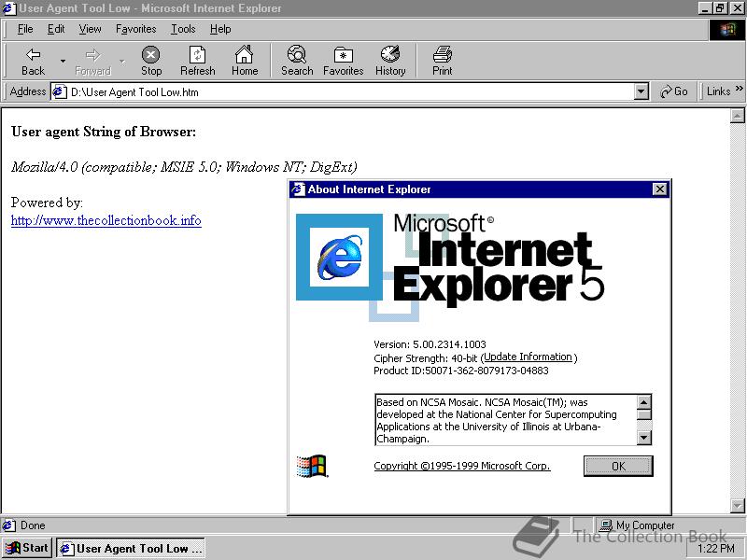This screenshot has width=747, height=560.
Task: Click the Done status bar icon
Action: pyautogui.click(x=8, y=525)
